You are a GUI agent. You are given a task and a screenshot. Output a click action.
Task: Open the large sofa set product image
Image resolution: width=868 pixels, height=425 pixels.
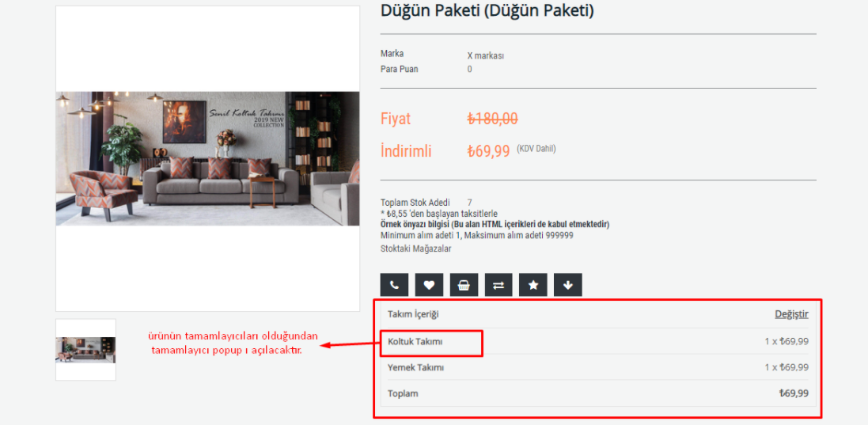[x=207, y=159]
